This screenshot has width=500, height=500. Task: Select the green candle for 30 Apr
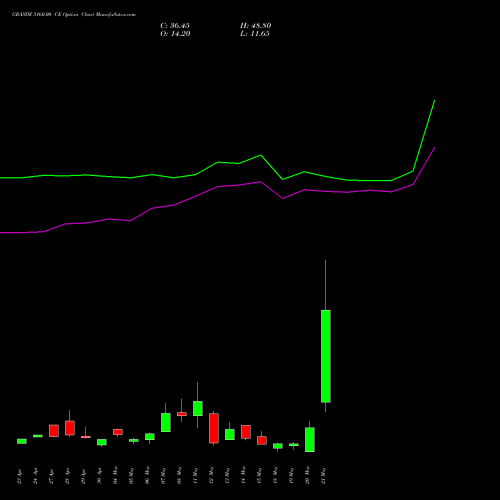pos(102,442)
